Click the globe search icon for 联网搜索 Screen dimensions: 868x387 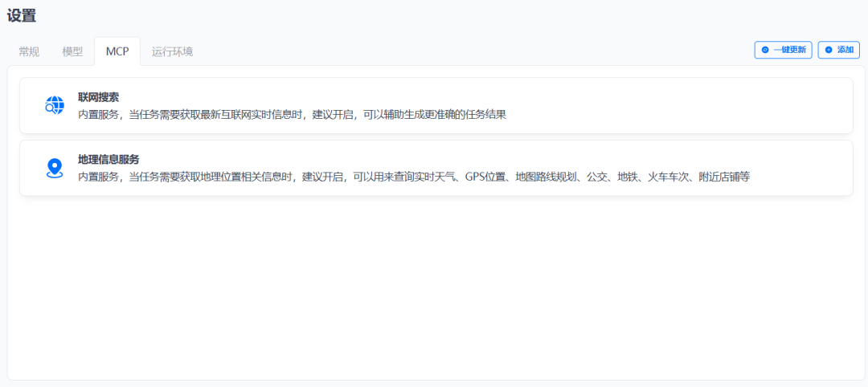tap(55, 105)
